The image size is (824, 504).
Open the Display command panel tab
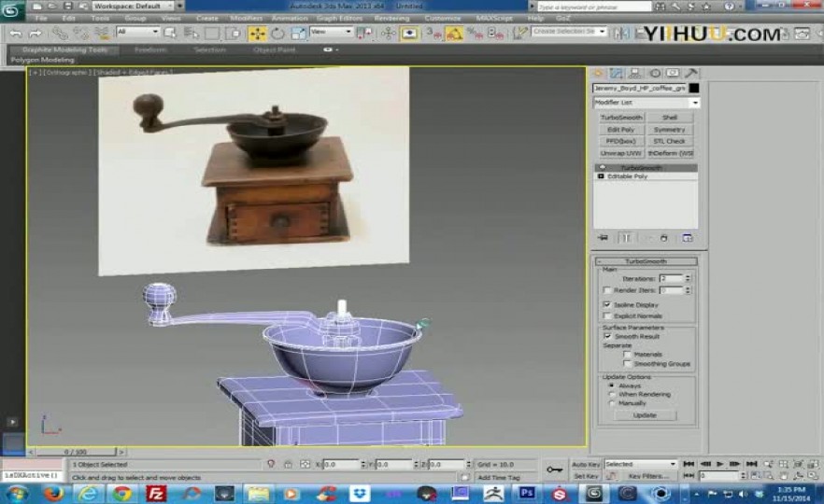click(x=673, y=73)
